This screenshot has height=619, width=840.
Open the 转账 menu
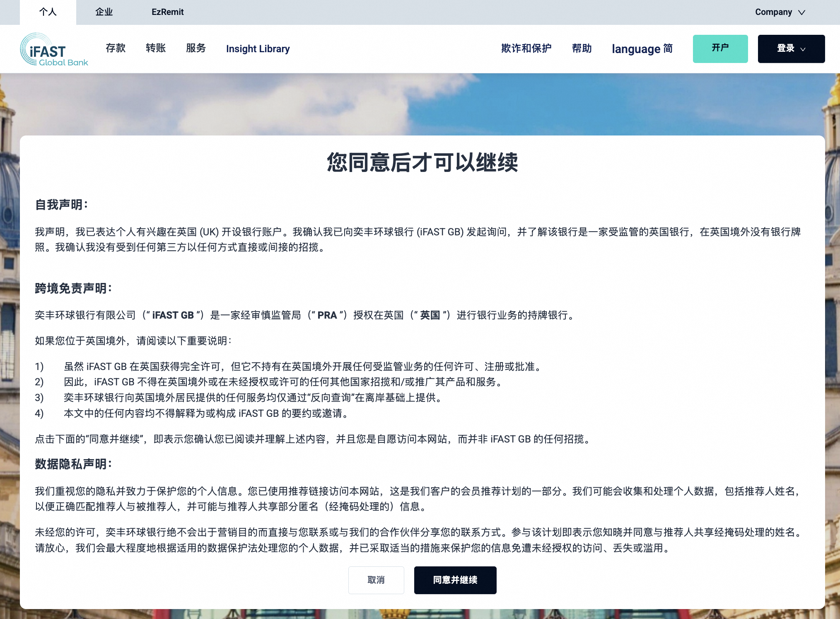(x=156, y=48)
